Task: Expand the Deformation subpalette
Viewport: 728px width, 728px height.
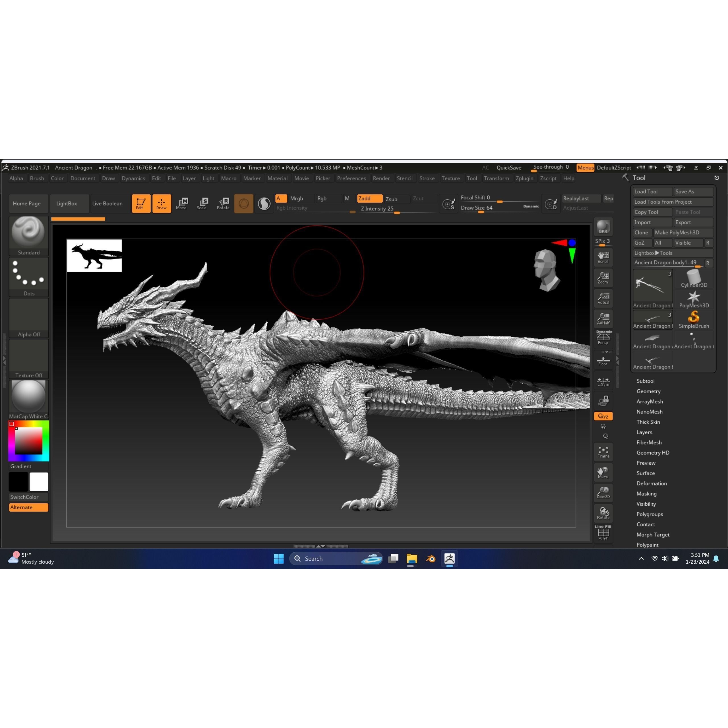Action: 652,483
